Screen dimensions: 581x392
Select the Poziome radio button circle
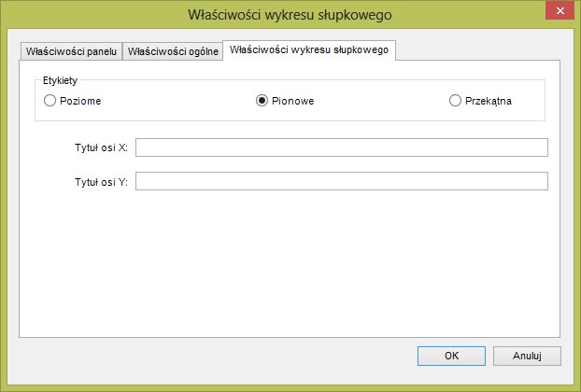(50, 100)
